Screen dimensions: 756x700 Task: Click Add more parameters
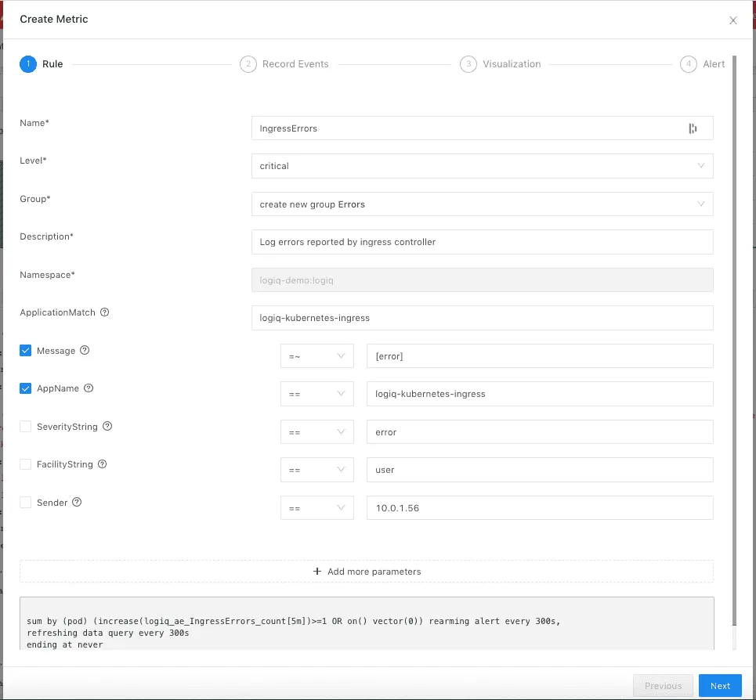tap(367, 572)
